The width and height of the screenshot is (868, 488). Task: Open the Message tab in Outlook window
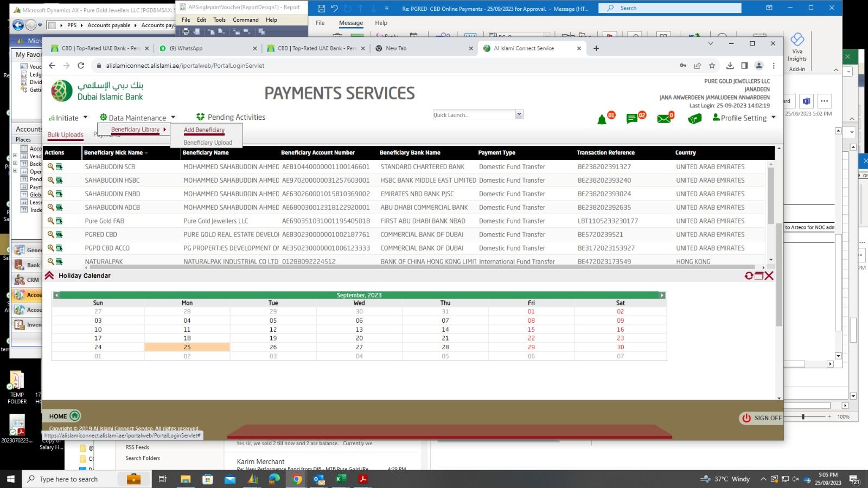pos(351,23)
